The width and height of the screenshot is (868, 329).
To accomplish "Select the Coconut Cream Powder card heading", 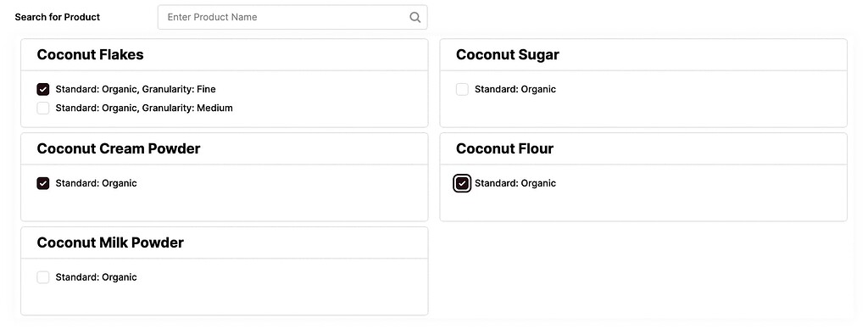I will pos(119,149).
